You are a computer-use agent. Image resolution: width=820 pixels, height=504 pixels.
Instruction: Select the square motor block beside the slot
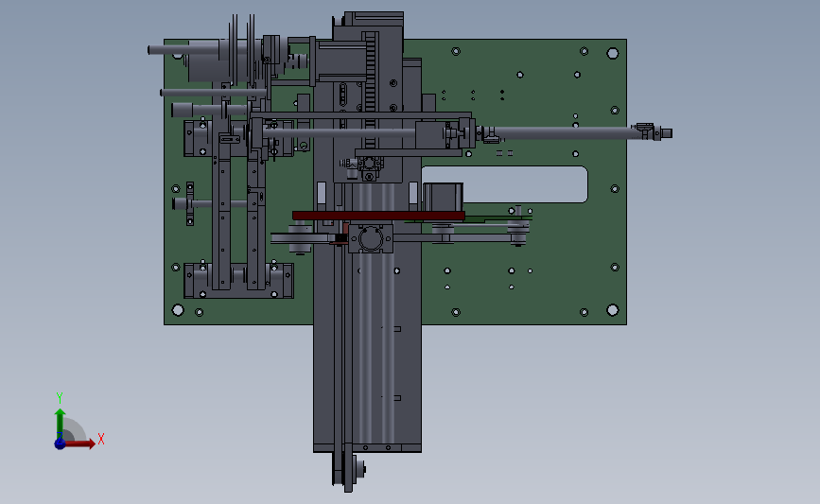pos(443,197)
